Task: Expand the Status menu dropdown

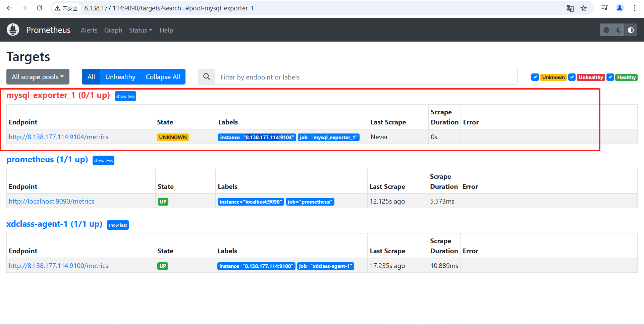Action: [x=141, y=30]
